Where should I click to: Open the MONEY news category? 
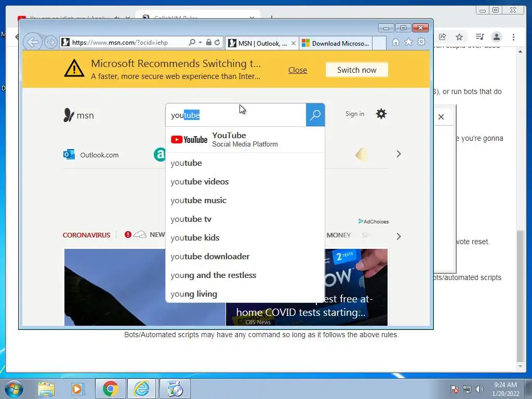click(x=339, y=235)
